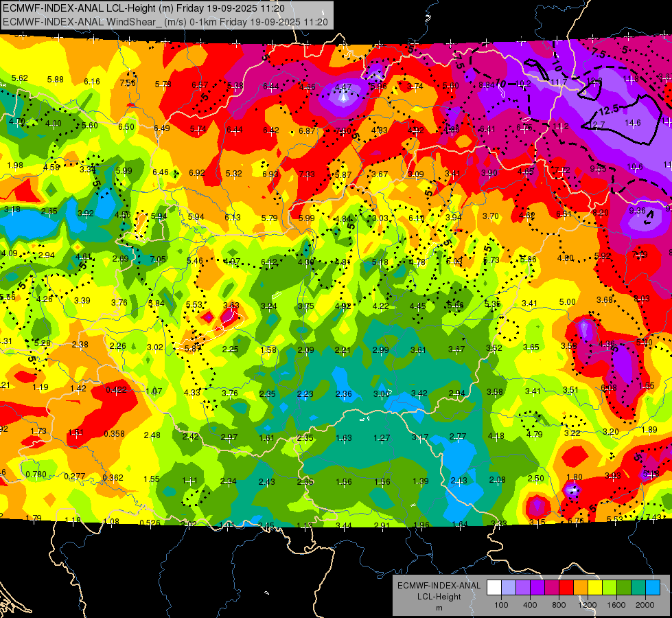Click the wind shear value 2.48

point(152,435)
